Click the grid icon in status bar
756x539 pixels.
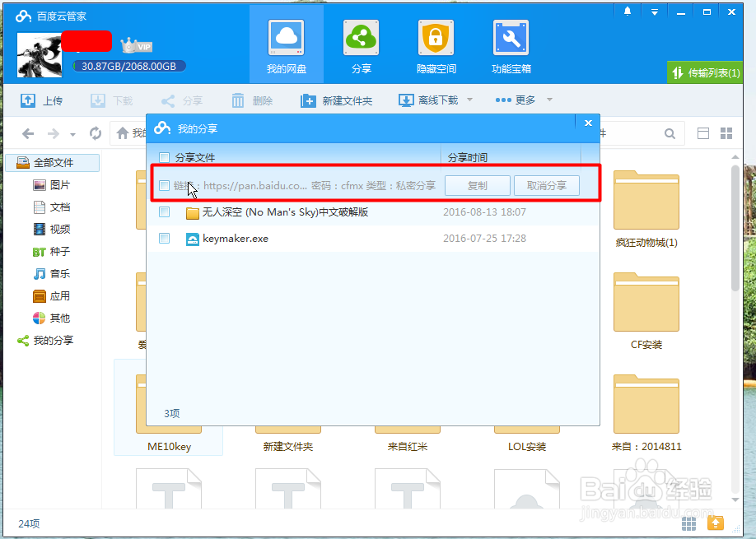pyautogui.click(x=689, y=523)
